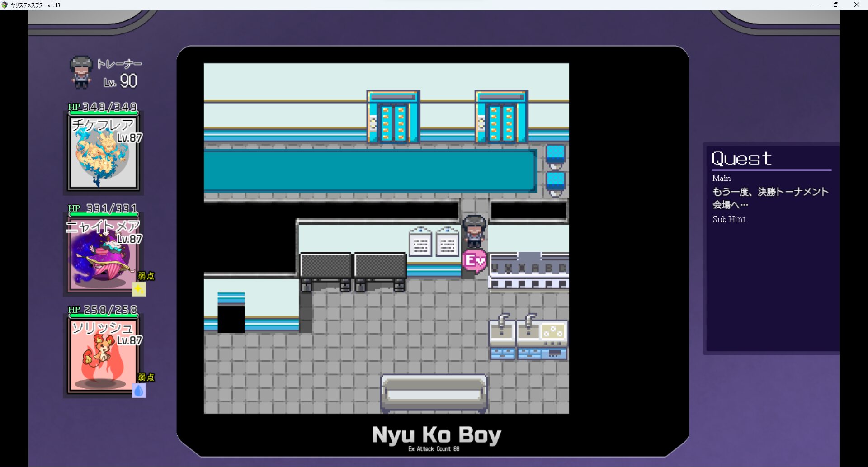Screen dimensions: 868x467
Task: Click the left vending machine
Action: click(393, 117)
